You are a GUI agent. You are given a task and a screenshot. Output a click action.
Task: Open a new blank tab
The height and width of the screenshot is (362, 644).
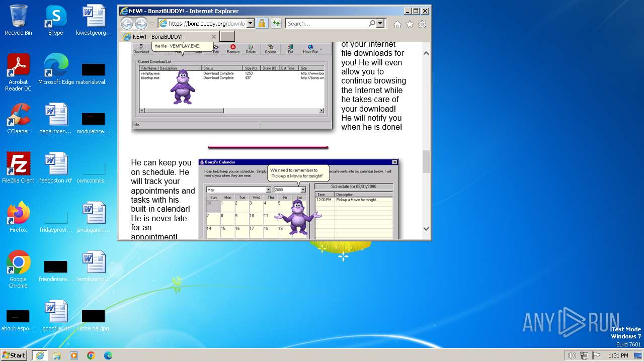click(227, 37)
